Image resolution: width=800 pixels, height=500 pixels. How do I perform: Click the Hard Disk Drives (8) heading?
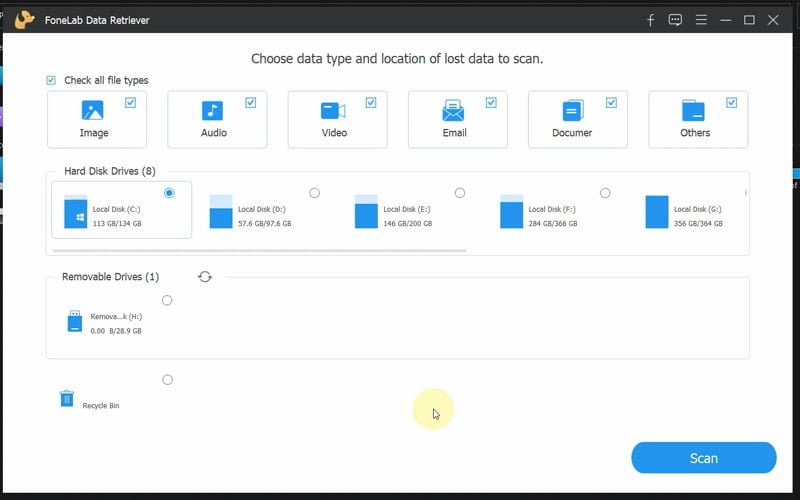point(110,171)
